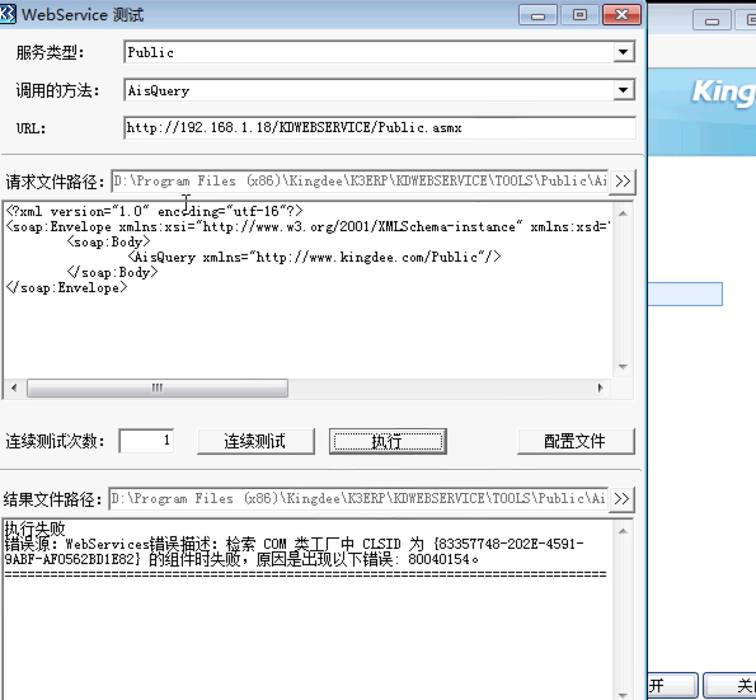Minimize the Kingdee background window
This screenshot has height=700, width=756.
pos(712,21)
